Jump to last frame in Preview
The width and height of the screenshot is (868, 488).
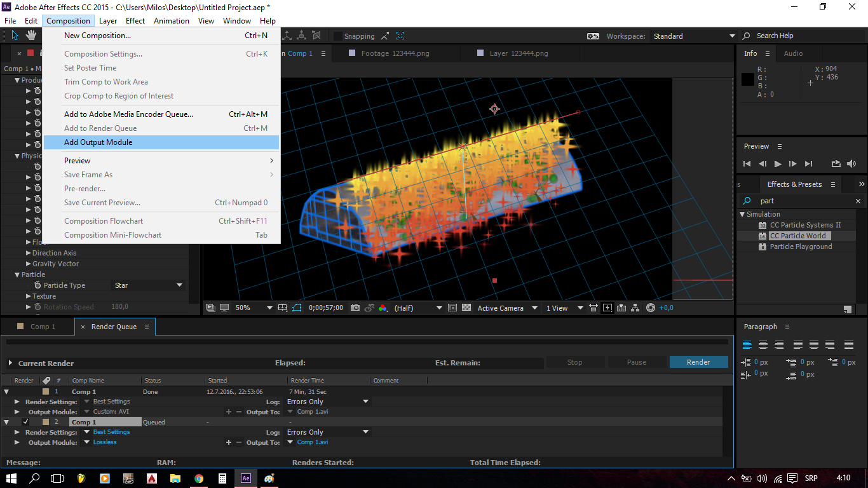point(808,164)
